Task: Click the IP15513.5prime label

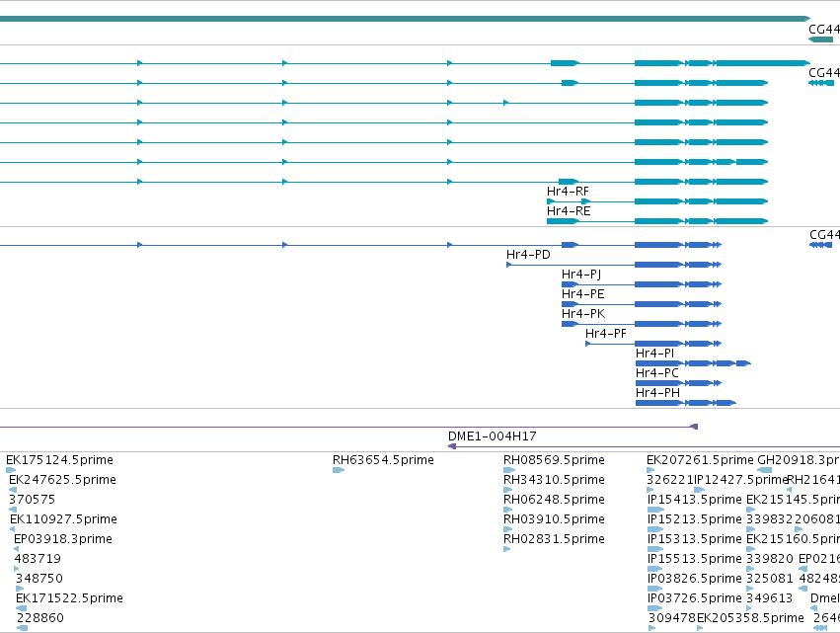Action: (x=694, y=560)
